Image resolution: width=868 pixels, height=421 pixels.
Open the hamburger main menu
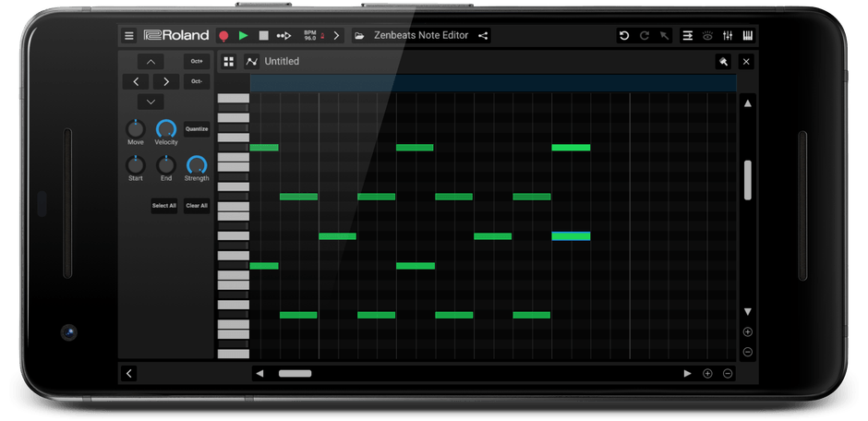129,36
